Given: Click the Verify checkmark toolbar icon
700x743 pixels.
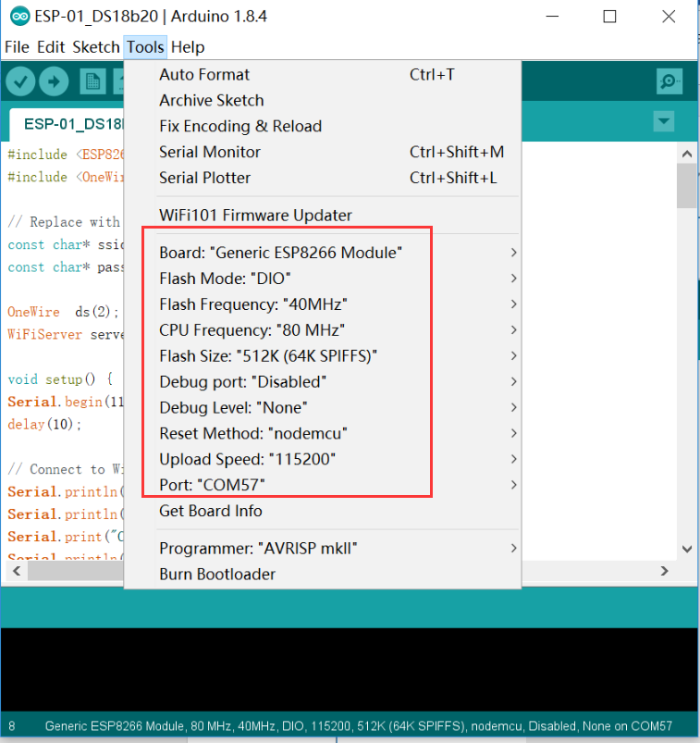Looking at the screenshot, I should point(20,81).
